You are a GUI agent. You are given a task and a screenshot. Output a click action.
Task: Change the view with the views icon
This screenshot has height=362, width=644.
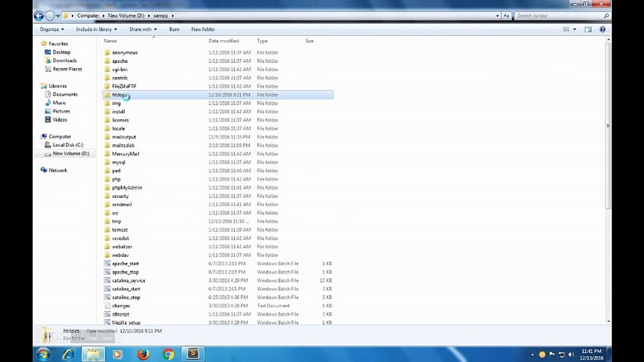click(x=566, y=30)
